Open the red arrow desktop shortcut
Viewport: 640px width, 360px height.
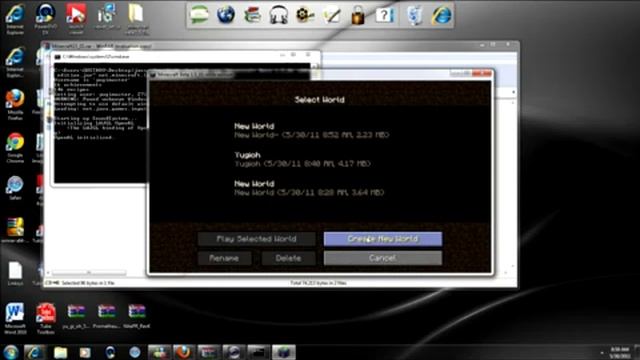(x=76, y=18)
